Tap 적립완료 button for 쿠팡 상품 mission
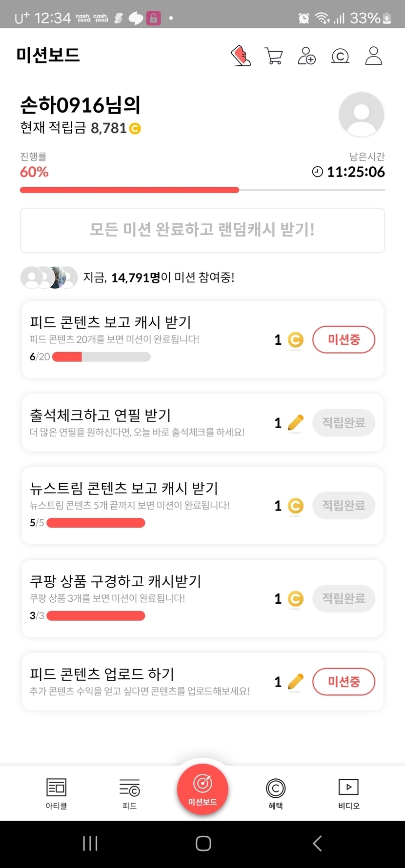 pos(344,598)
